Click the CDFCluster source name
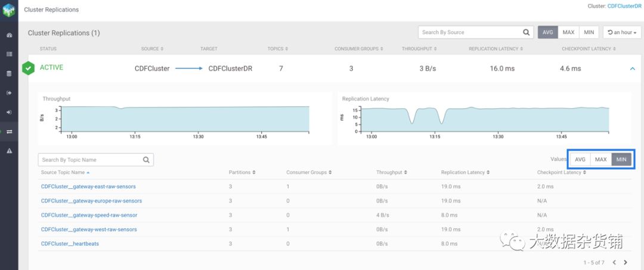The image size is (644, 270). [x=152, y=69]
